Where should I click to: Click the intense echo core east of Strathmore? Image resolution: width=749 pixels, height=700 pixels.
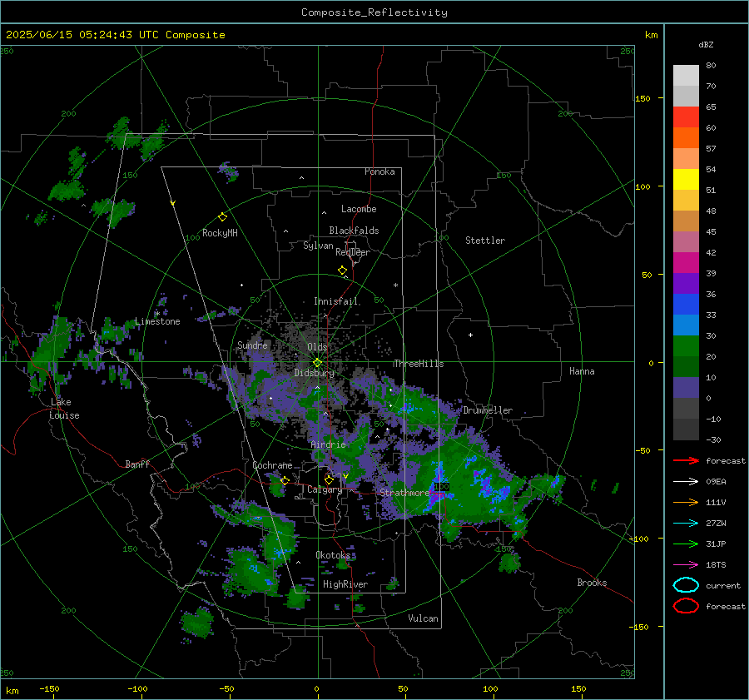click(x=436, y=496)
